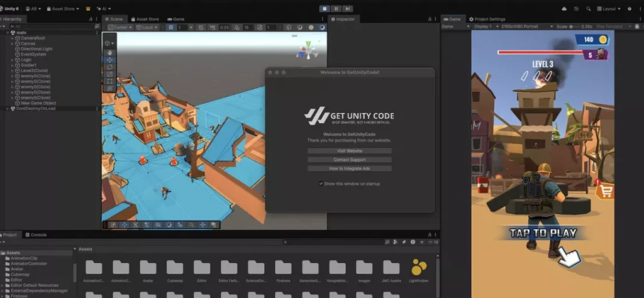Pause the running game
Image resolution: width=644 pixels, height=298 pixels.
[x=336, y=9]
